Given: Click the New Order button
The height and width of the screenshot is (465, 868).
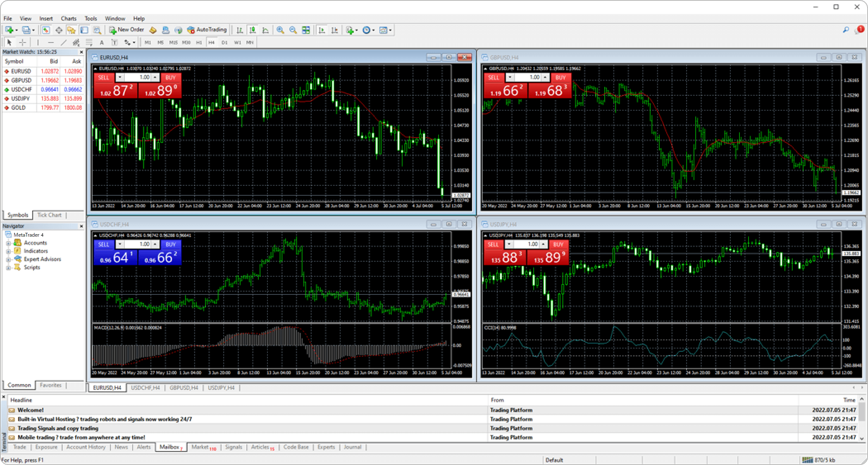Looking at the screenshot, I should pyautogui.click(x=126, y=30).
